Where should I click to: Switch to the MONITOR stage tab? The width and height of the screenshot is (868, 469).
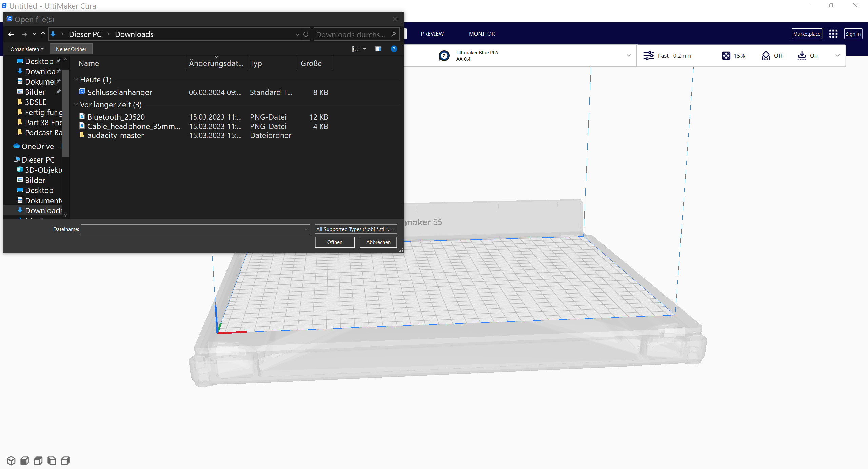(482, 34)
